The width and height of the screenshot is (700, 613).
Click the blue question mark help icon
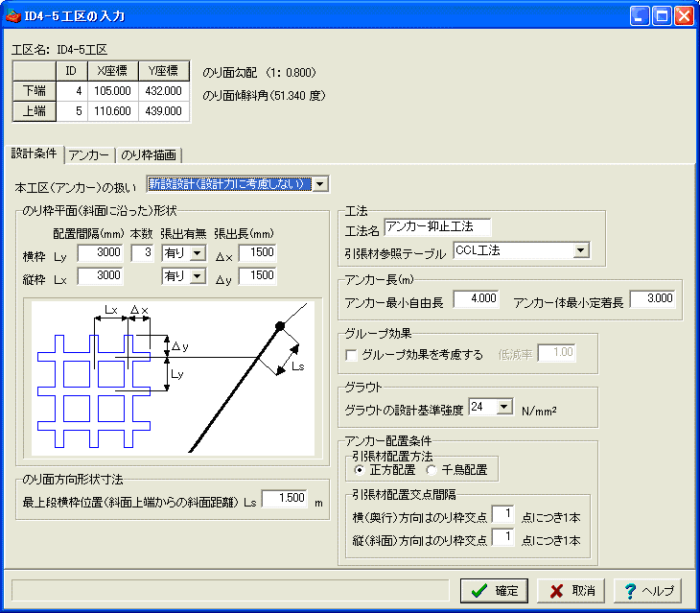[630, 591]
